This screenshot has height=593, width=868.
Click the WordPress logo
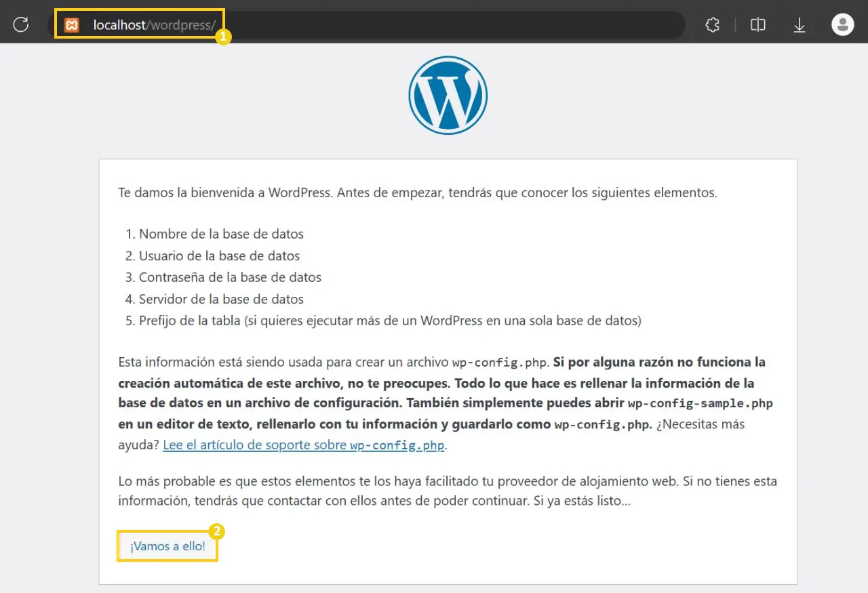tap(448, 95)
